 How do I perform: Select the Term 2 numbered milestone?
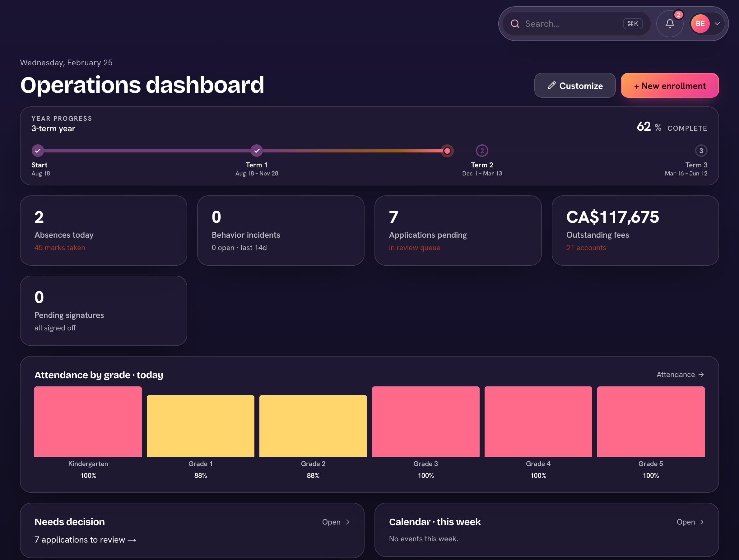482,151
